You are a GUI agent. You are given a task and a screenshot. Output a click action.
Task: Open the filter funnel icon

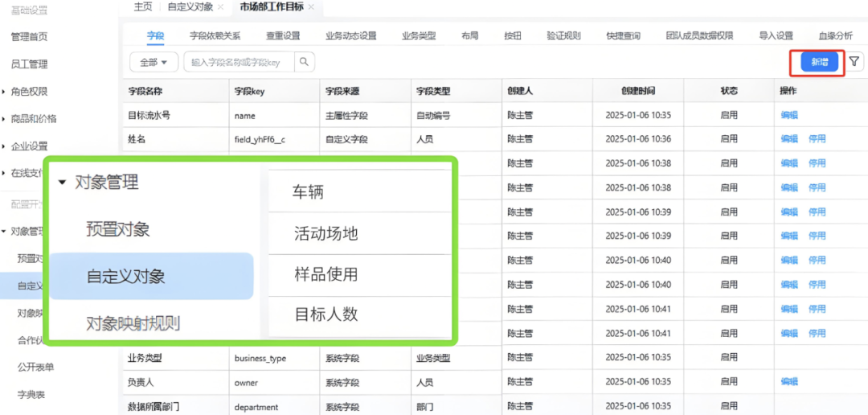click(x=854, y=62)
